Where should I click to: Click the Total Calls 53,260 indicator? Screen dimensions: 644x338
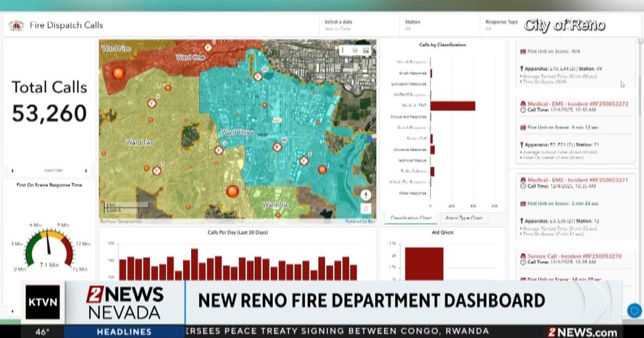(49, 102)
